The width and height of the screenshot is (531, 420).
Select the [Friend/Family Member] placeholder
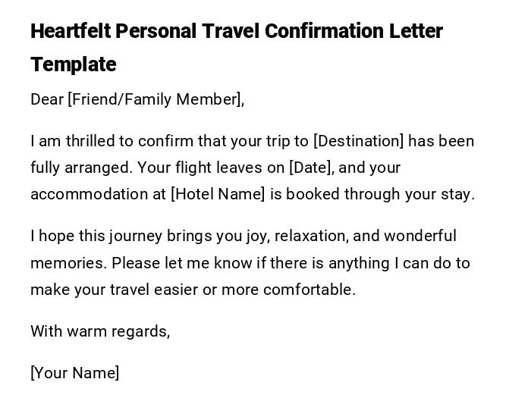(x=156, y=99)
